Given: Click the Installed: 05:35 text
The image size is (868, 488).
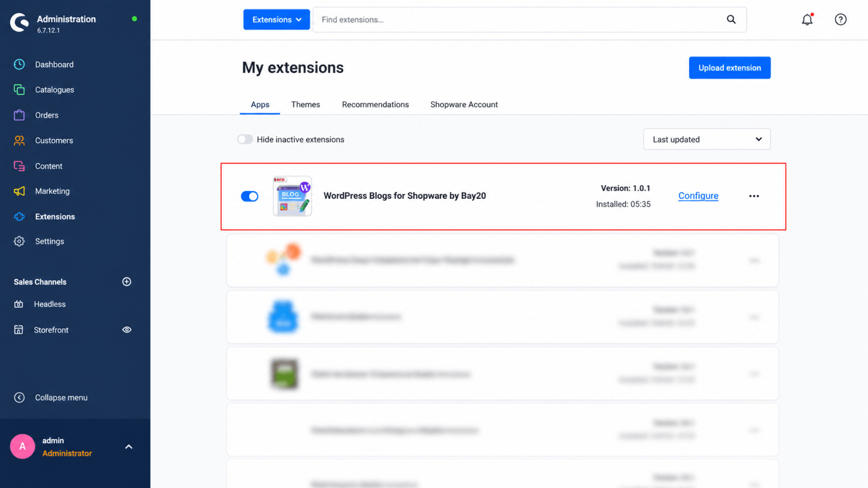Looking at the screenshot, I should point(623,204).
